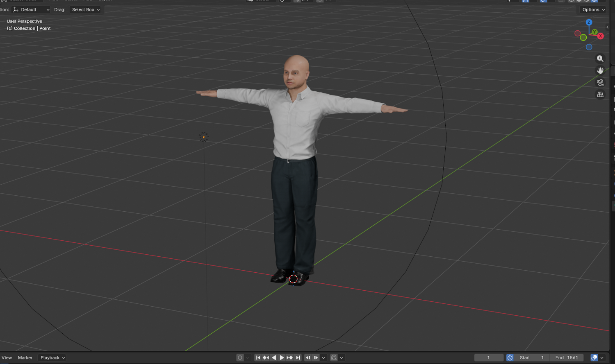Toggle the timeline snapping magnet icon
The height and width of the screenshot is (364, 615).
click(x=334, y=357)
